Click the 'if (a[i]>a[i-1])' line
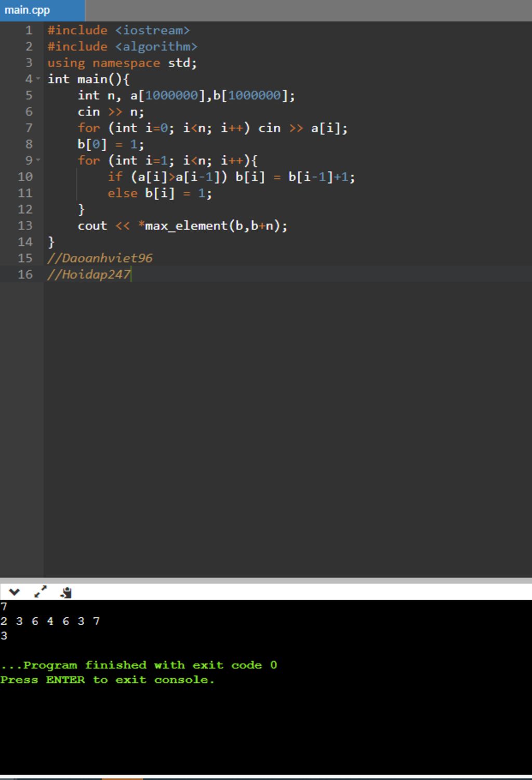 (x=231, y=177)
